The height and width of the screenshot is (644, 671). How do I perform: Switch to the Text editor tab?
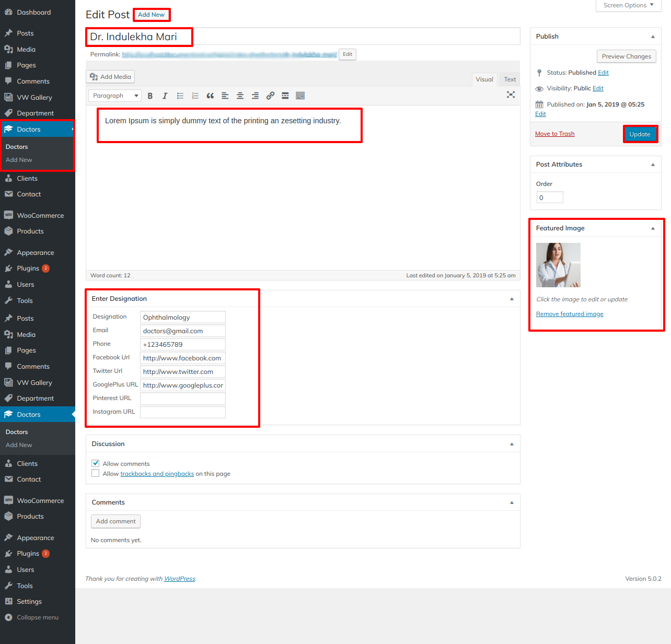click(x=510, y=79)
